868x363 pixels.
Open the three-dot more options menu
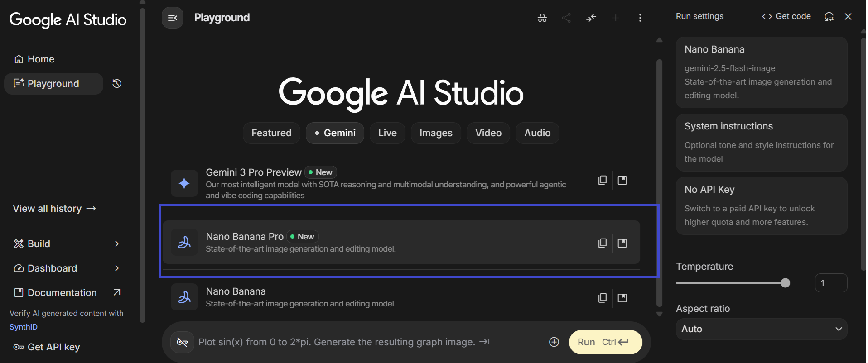640,18
